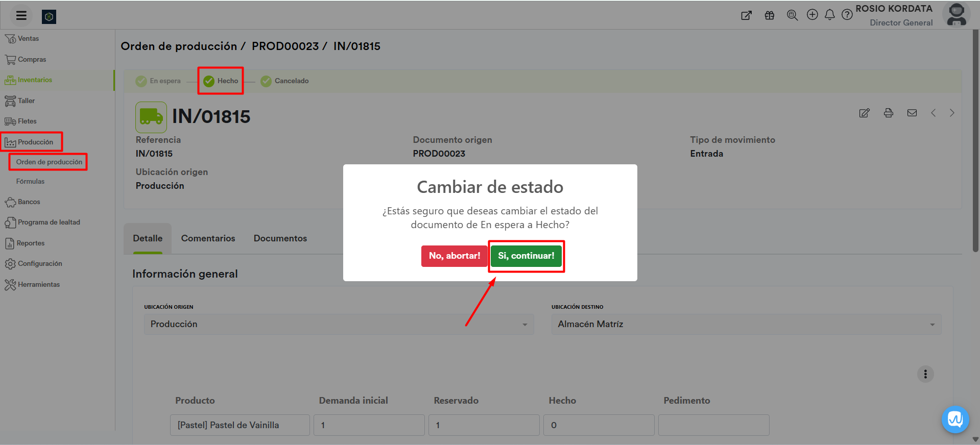Screen dimensions: 980x445
Task: Click the three-dot options menu
Action: (x=925, y=374)
